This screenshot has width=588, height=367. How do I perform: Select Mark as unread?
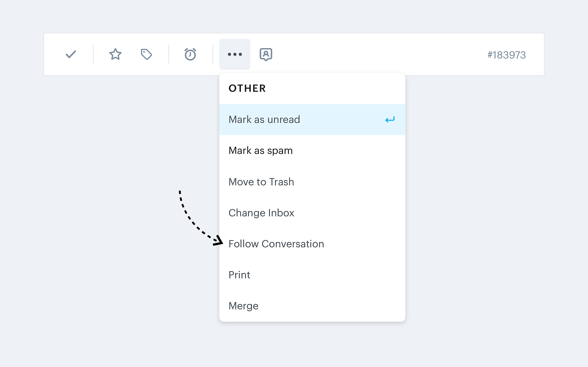click(264, 120)
